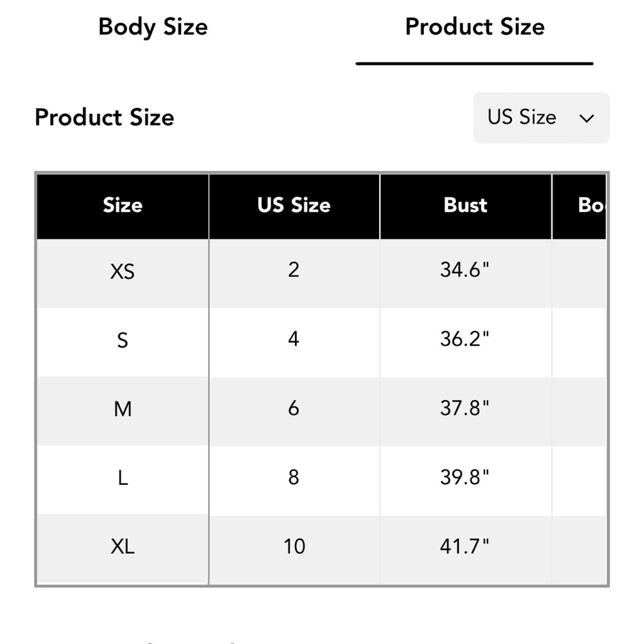Click the chevron arrow beside US Size

click(x=587, y=118)
